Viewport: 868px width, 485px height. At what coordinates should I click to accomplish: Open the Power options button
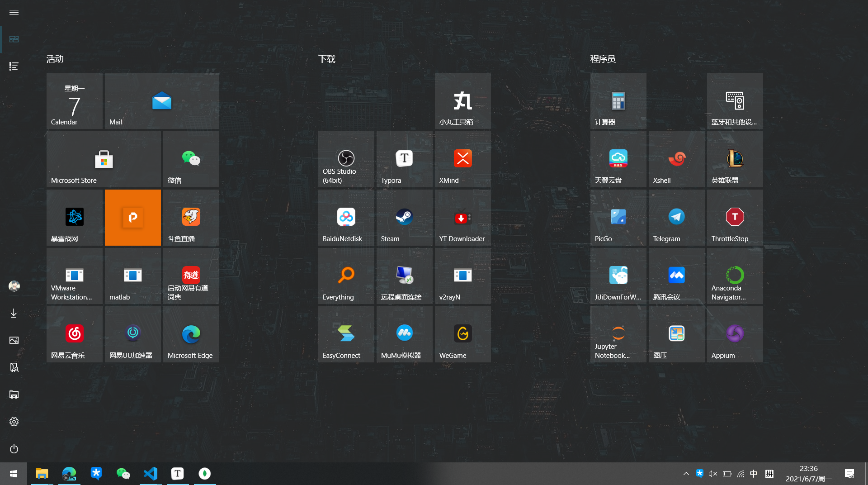14,449
